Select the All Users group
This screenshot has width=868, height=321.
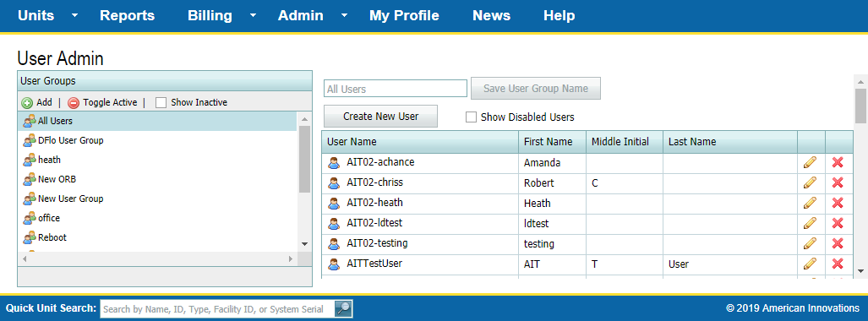click(158, 121)
